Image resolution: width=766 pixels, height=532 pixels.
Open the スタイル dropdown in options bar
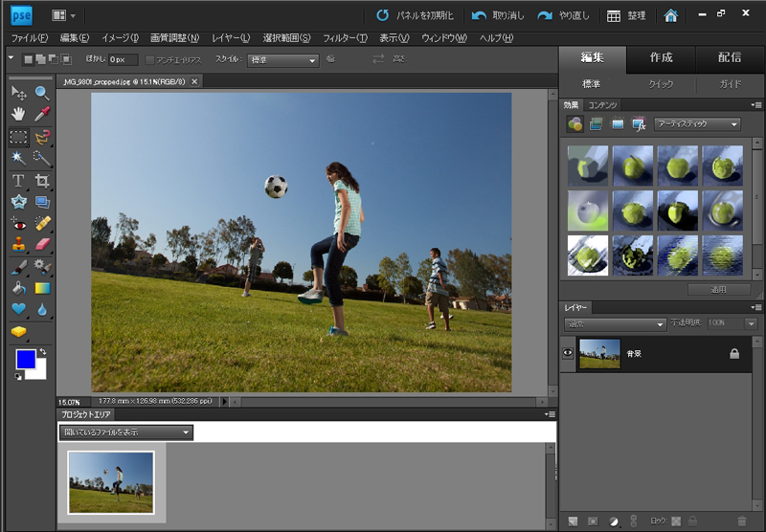[282, 60]
